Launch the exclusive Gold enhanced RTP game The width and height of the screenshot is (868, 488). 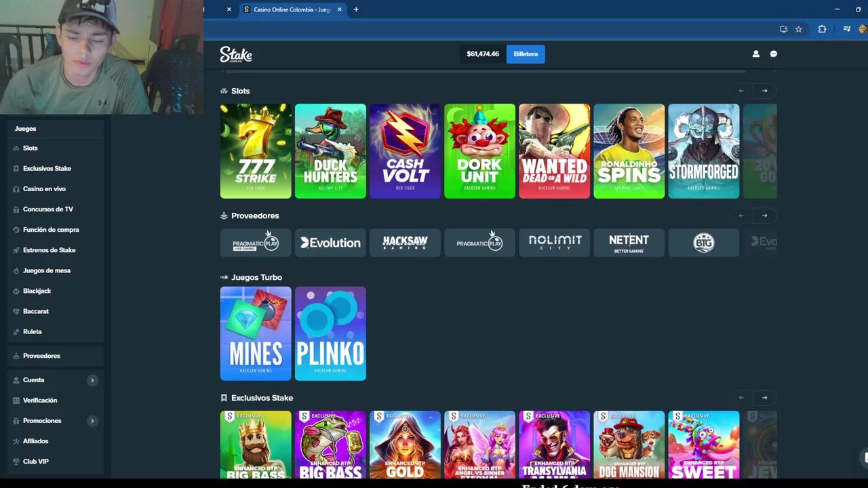(405, 445)
